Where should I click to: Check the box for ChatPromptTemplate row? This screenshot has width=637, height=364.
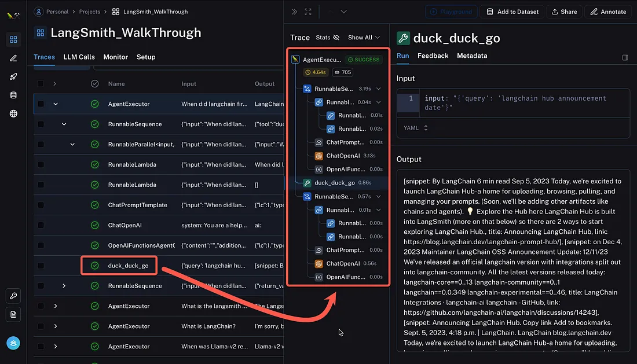(x=41, y=205)
